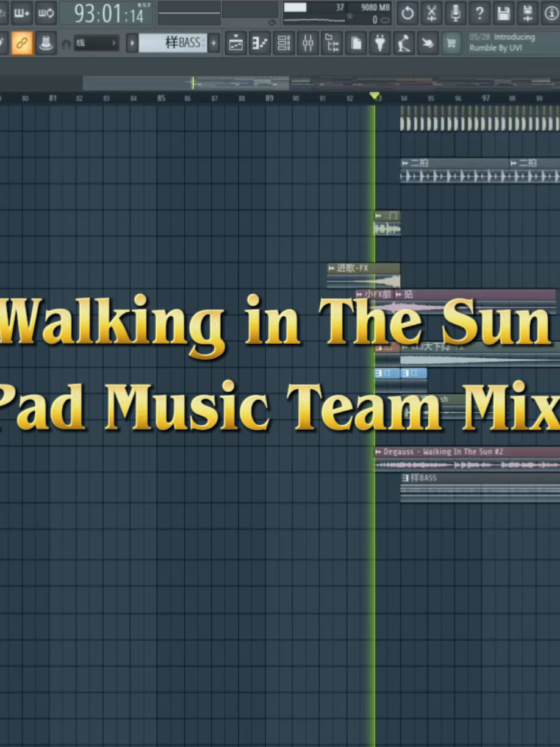Click the green playhead marker on the ruler

(x=375, y=96)
